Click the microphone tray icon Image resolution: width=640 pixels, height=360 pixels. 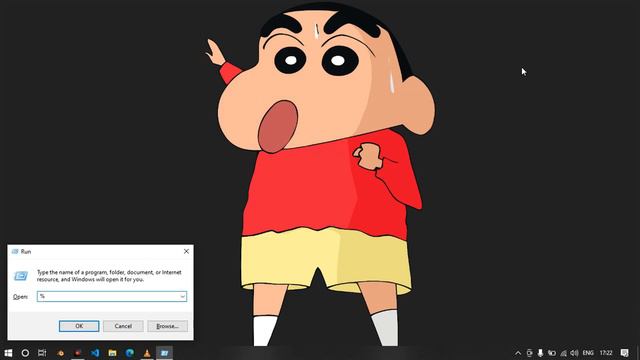540,353
